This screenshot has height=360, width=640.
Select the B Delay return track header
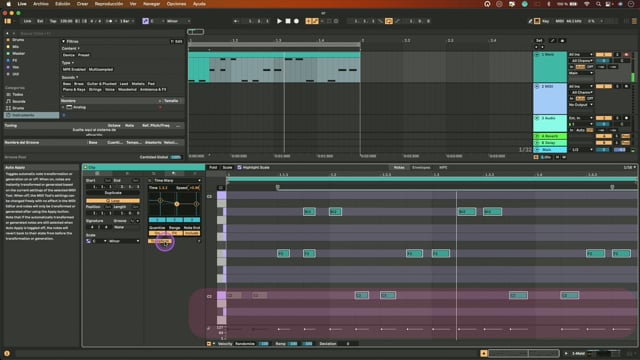tap(550, 143)
